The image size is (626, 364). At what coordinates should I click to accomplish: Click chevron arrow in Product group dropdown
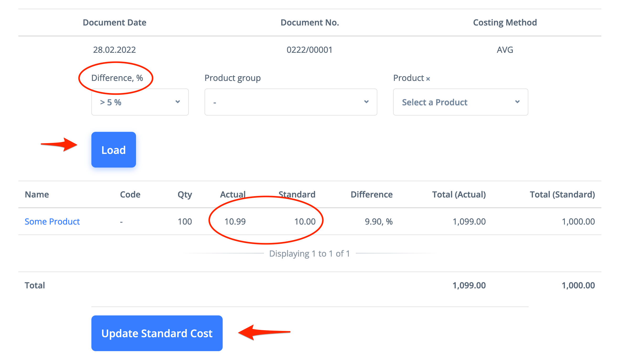tap(366, 102)
